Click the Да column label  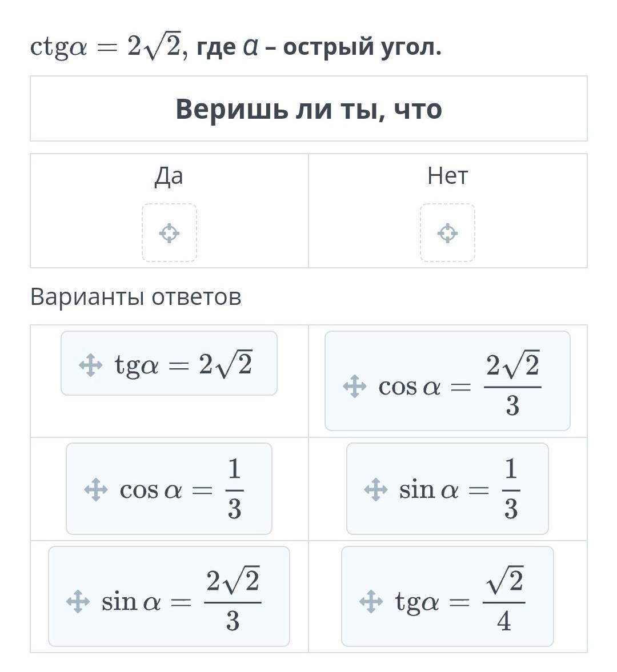tap(169, 176)
